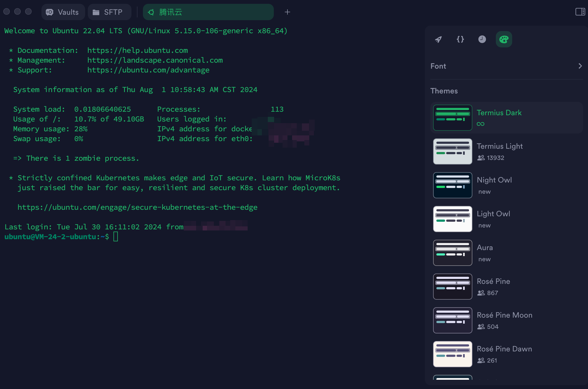
Task: Click the 'Usage of /: 10.7% of 49.10GB' text
Action: click(x=79, y=119)
